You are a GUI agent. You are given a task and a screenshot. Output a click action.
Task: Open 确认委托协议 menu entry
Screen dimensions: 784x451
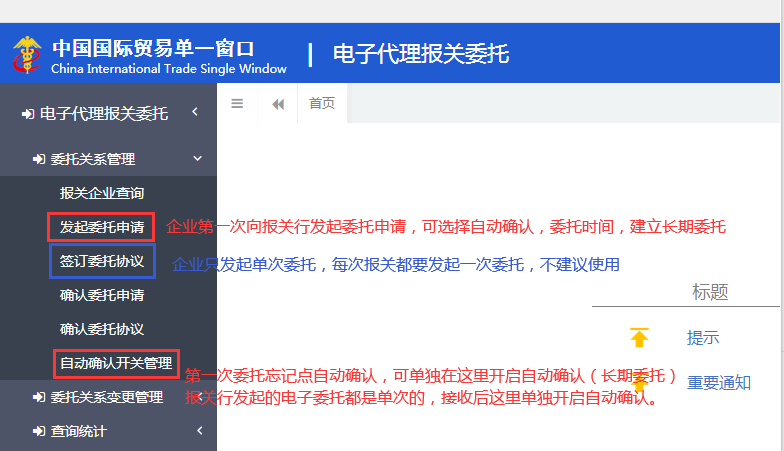102,329
